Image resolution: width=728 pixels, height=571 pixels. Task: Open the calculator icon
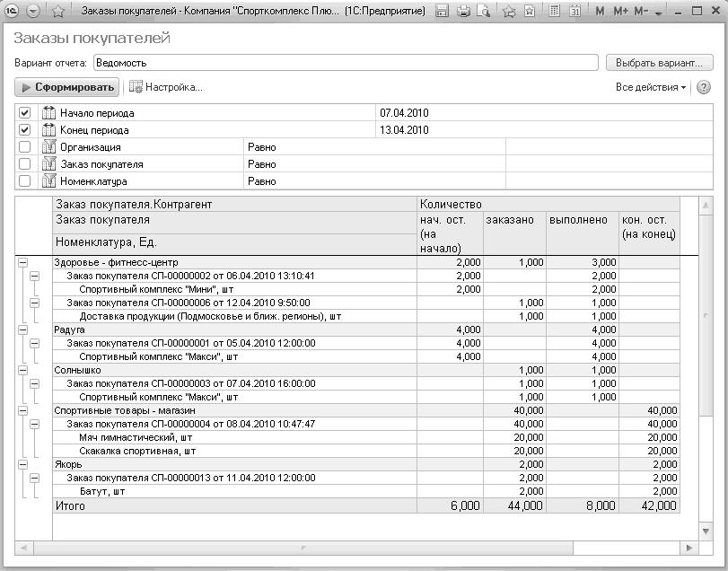coord(554,11)
